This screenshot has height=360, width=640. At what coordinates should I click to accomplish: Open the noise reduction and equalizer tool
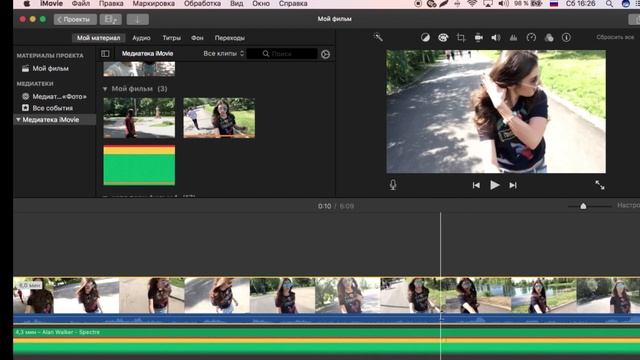[x=513, y=38]
